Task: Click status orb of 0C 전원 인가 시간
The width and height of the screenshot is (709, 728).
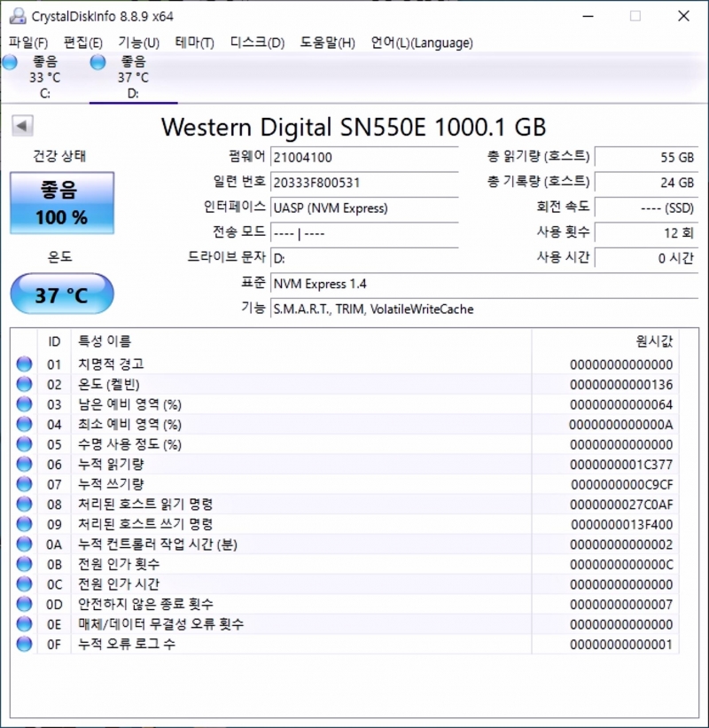Action: [24, 583]
